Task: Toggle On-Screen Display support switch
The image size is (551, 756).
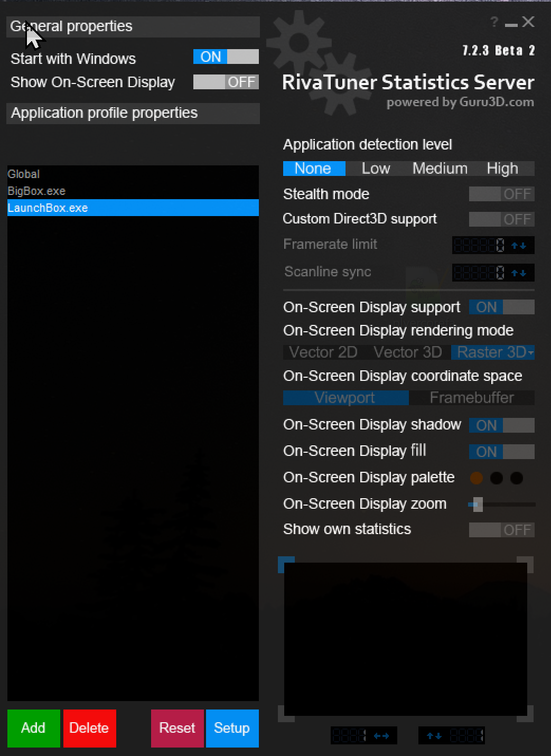Action: coord(502,307)
